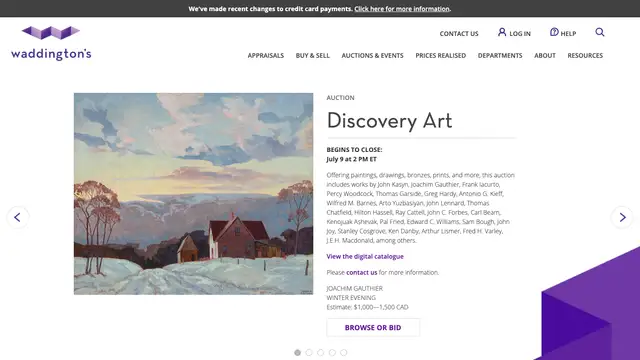Click the AUCTION label above heading
The width and height of the screenshot is (640, 360).
[340, 98]
